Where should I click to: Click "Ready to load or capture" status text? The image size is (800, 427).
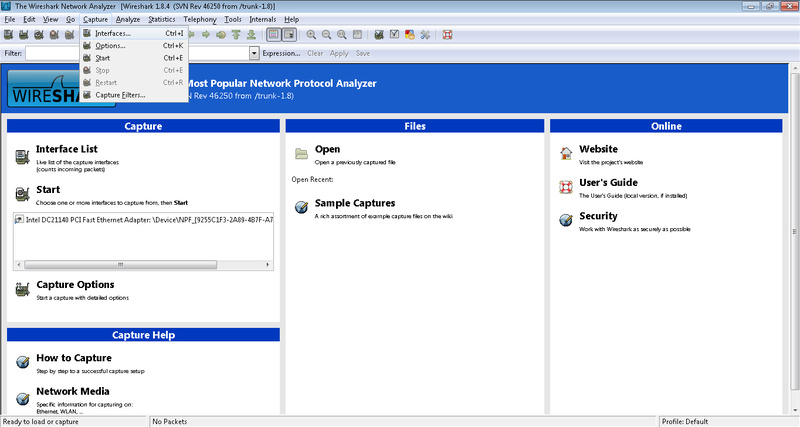click(40, 422)
